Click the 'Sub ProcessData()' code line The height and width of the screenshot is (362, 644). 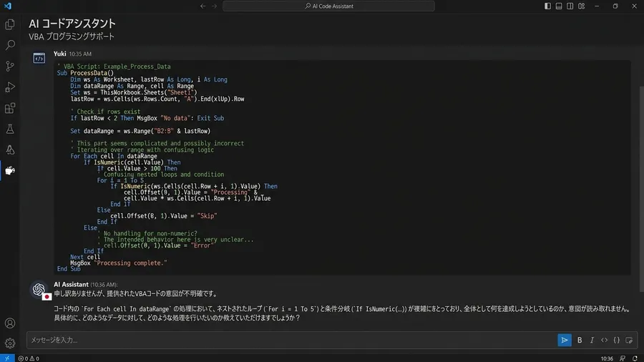[85, 73]
